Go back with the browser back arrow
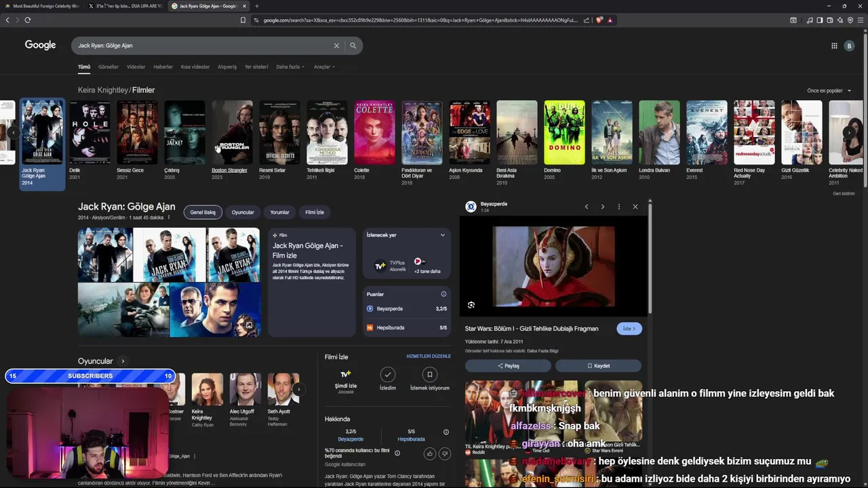Viewport: 868px width, 488px height. [x=7, y=20]
